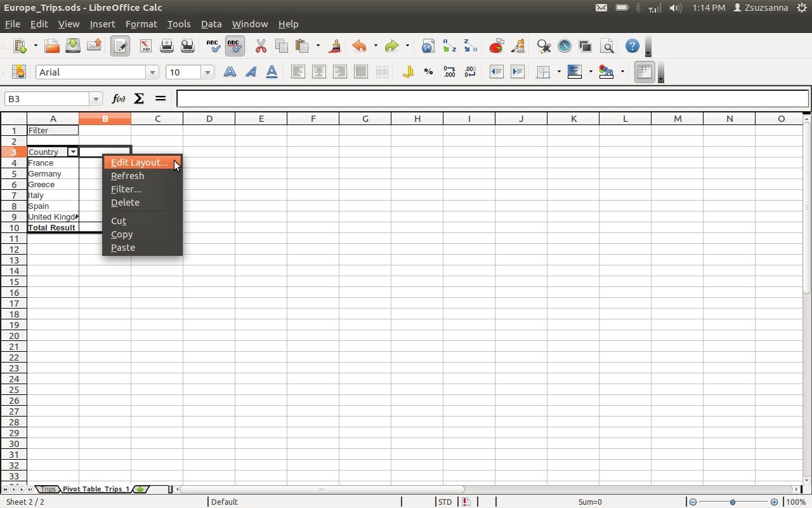Choose Edit Layout... from context menu
The image size is (812, 508).
(x=143, y=163)
